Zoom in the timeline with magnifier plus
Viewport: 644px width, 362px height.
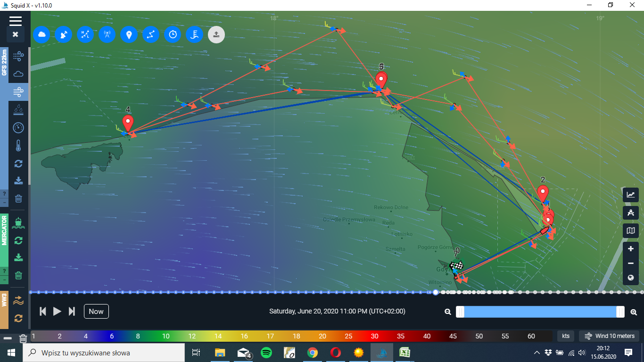pos(634,312)
